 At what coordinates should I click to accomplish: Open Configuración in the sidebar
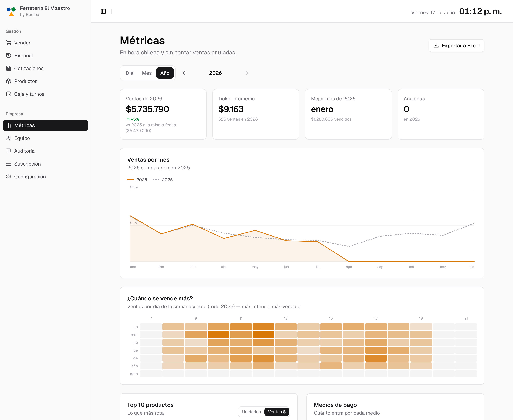tap(46, 177)
